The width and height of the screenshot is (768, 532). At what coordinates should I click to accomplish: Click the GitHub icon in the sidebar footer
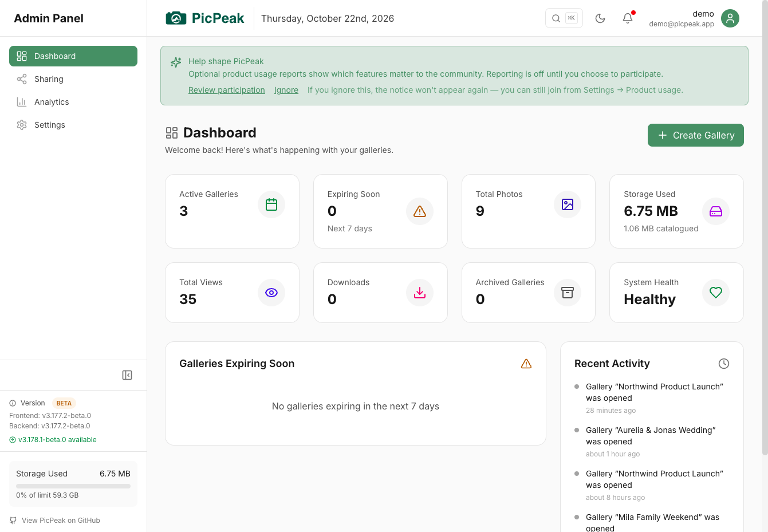coord(13,521)
